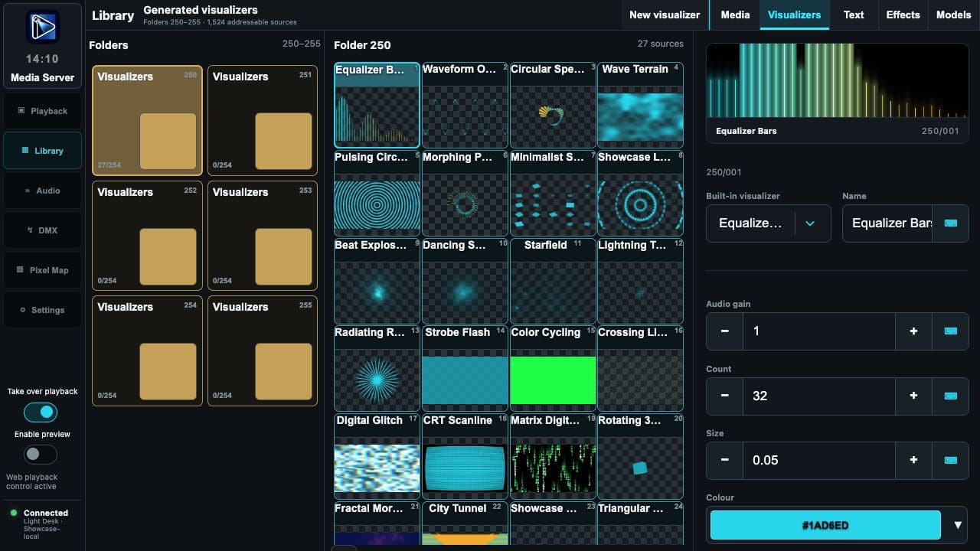Viewport: 980px width, 551px height.
Task: Select the Strobe Flash visualizer tile
Action: coord(465,368)
